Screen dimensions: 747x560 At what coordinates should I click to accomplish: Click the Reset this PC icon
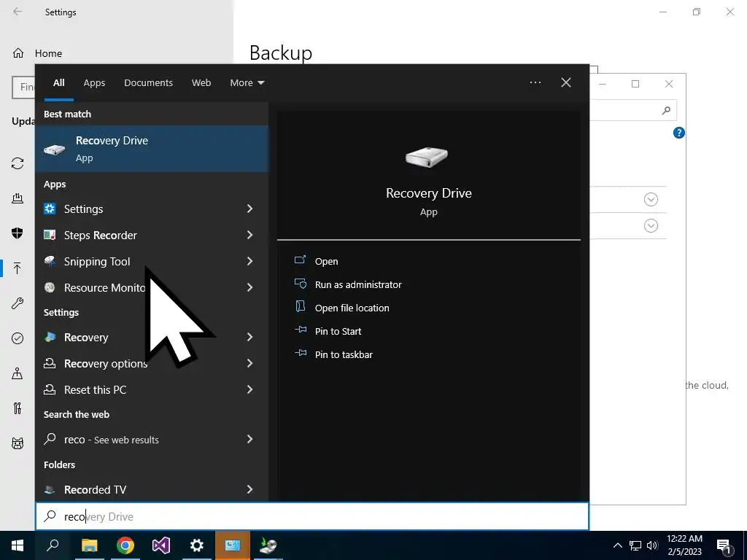[x=50, y=389]
